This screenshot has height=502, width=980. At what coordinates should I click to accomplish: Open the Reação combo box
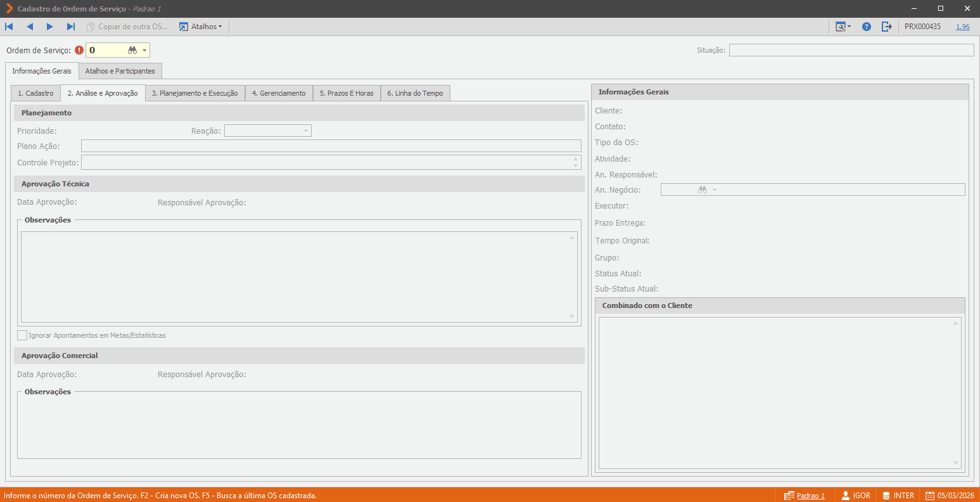point(268,131)
